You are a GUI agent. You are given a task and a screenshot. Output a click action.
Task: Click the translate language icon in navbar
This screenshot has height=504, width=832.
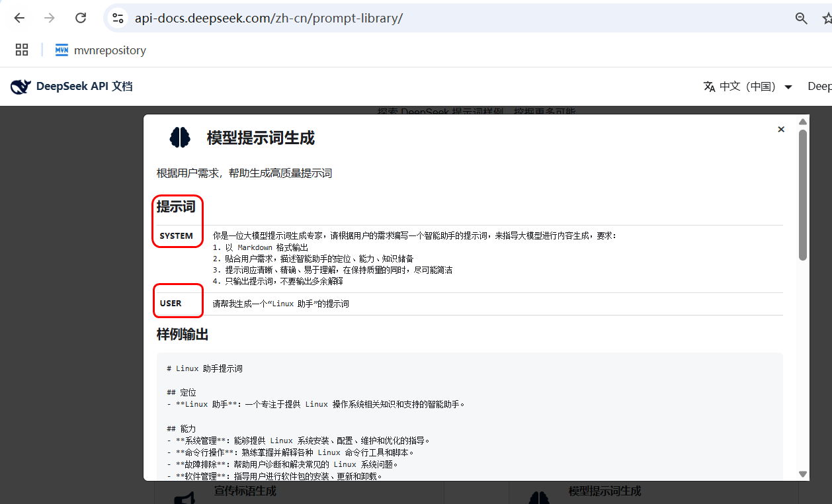coord(710,87)
